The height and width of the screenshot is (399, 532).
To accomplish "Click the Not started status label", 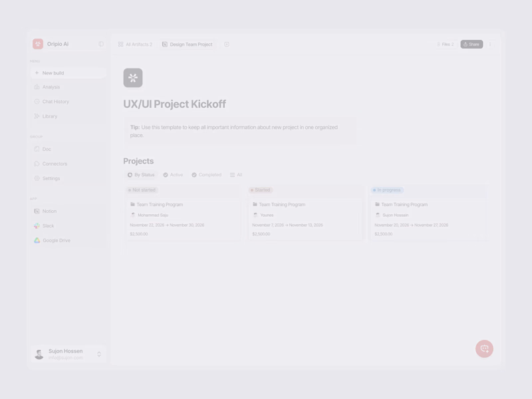I will click(142, 190).
